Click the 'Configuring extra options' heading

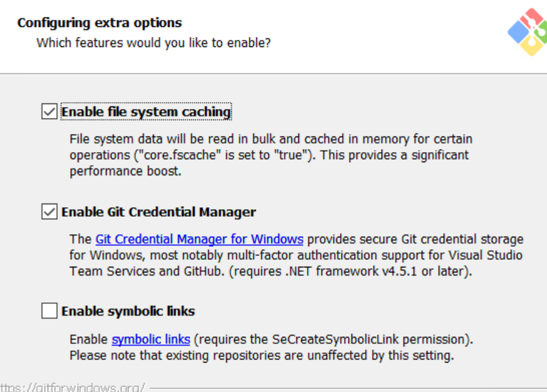coord(100,23)
